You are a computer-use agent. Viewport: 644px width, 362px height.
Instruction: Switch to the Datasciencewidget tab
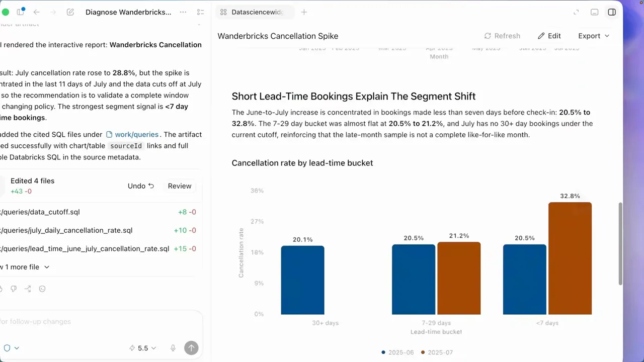click(x=255, y=12)
